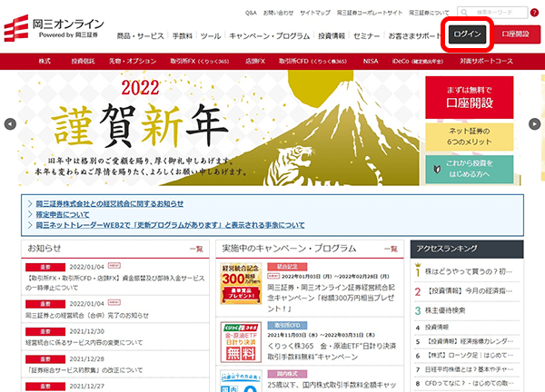Open ranking 5 経済指標カレンダー

coord(470,341)
